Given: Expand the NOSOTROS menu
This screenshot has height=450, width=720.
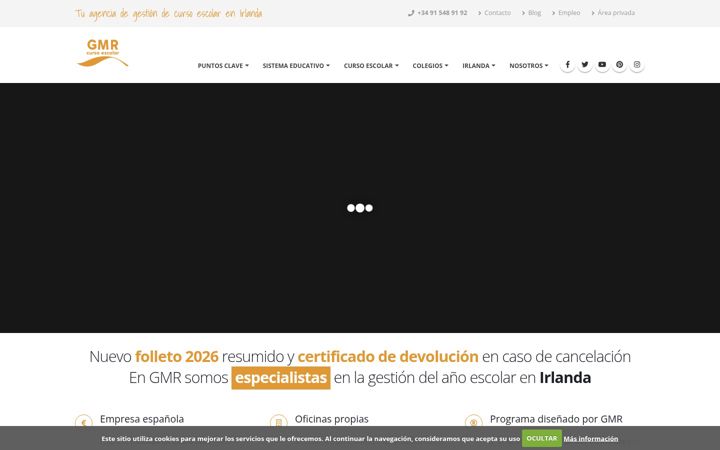Looking at the screenshot, I should pos(529,66).
